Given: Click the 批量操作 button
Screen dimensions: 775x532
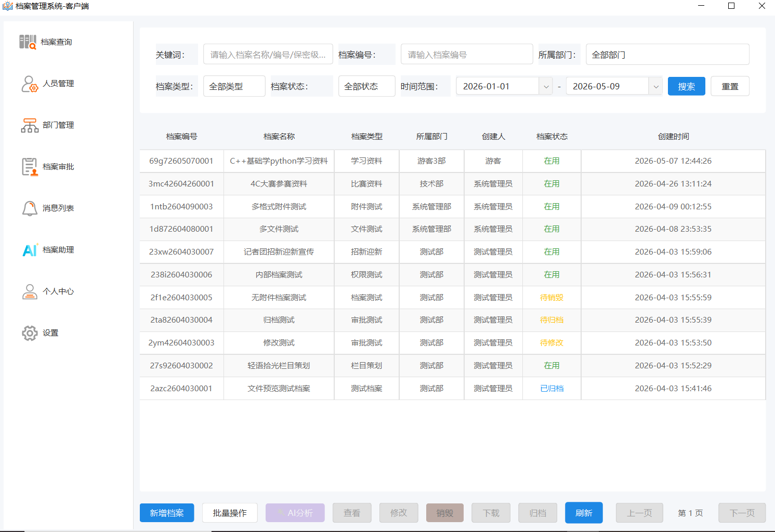Looking at the screenshot, I should pos(230,513).
